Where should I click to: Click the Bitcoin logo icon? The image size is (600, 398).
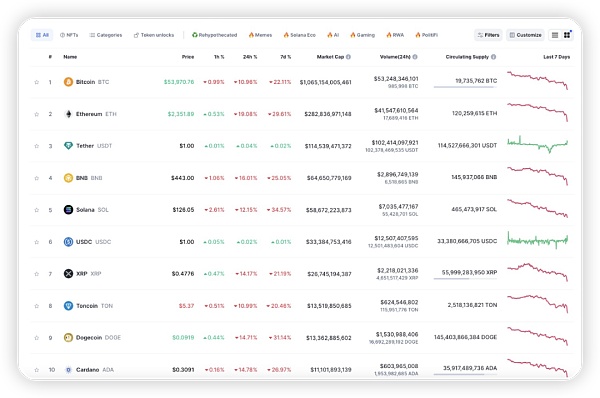[x=68, y=82]
